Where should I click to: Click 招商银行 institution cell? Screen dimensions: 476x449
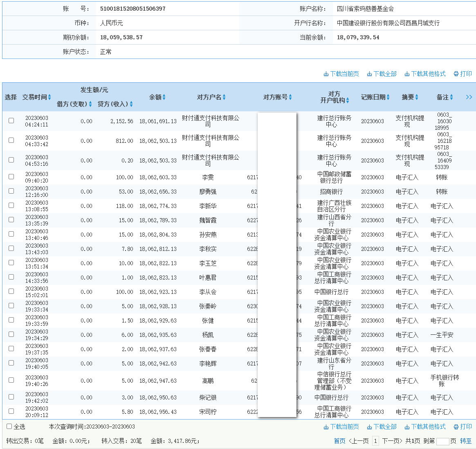click(331, 192)
